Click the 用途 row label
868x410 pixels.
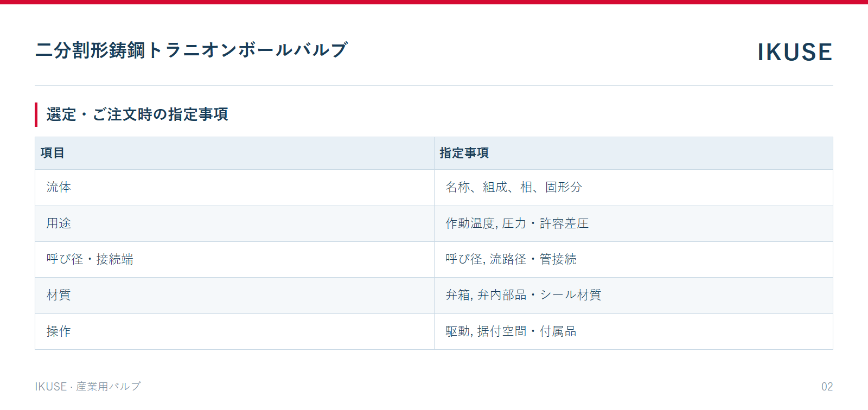pyautogui.click(x=59, y=223)
